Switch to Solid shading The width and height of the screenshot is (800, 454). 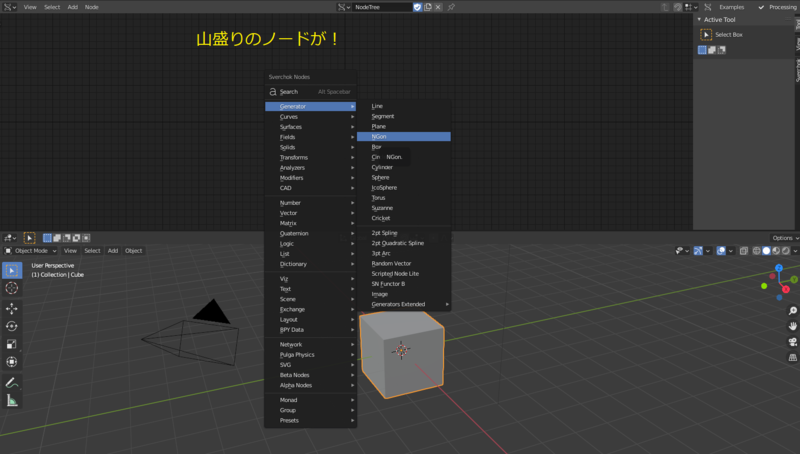766,250
